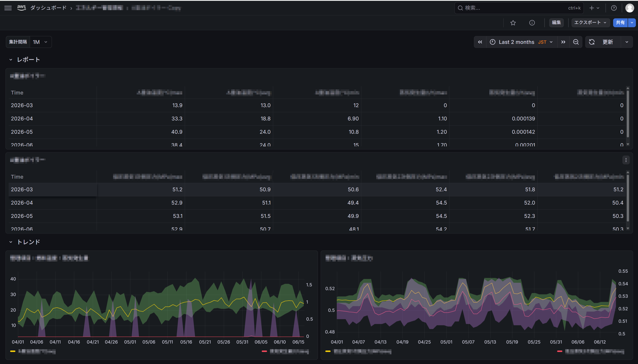Open the user profile avatar
638x364 pixels.
(630, 8)
